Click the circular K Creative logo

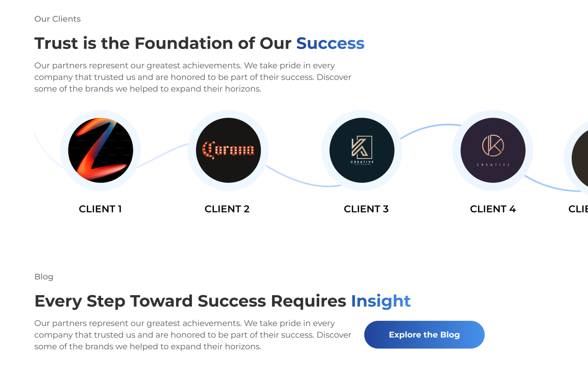493,150
